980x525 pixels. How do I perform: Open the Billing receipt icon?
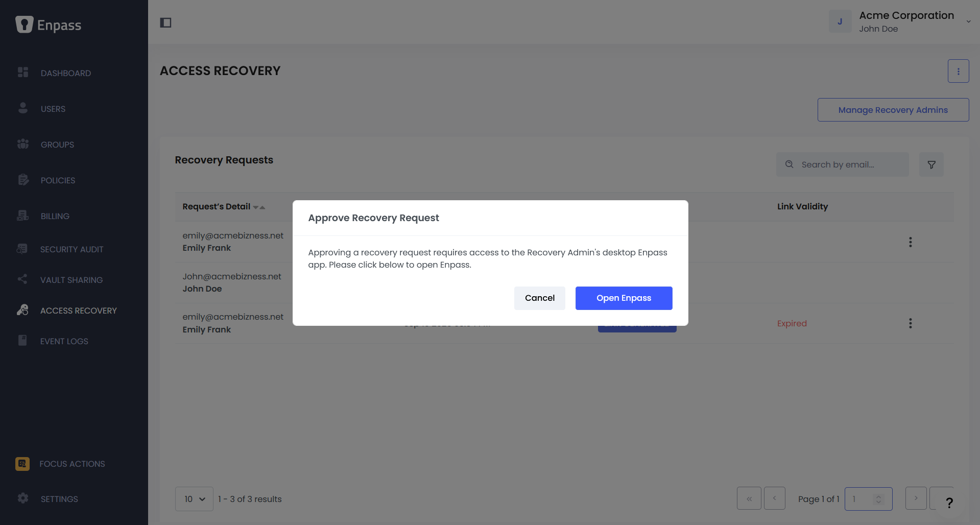pyautogui.click(x=23, y=216)
